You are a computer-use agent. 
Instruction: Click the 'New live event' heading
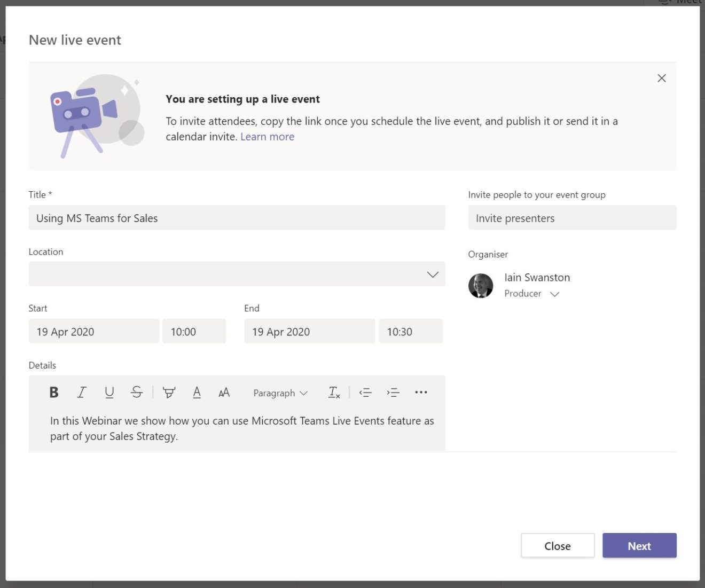pos(75,40)
